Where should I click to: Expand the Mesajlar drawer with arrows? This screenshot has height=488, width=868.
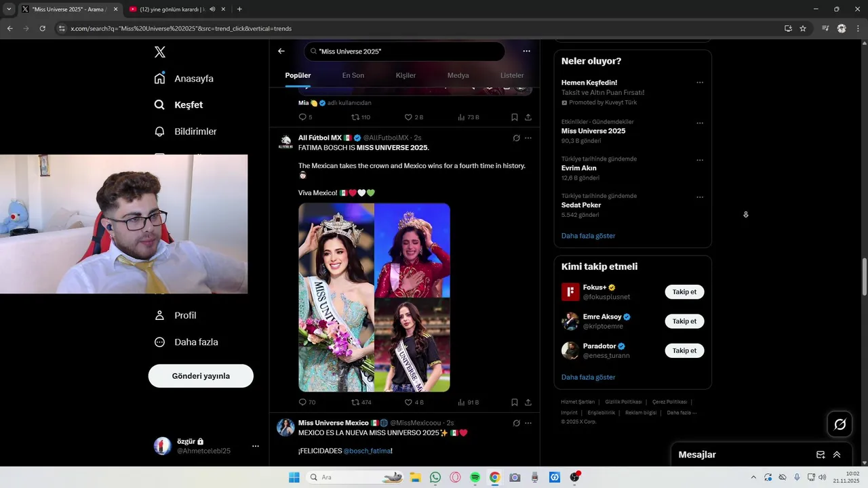(837, 455)
